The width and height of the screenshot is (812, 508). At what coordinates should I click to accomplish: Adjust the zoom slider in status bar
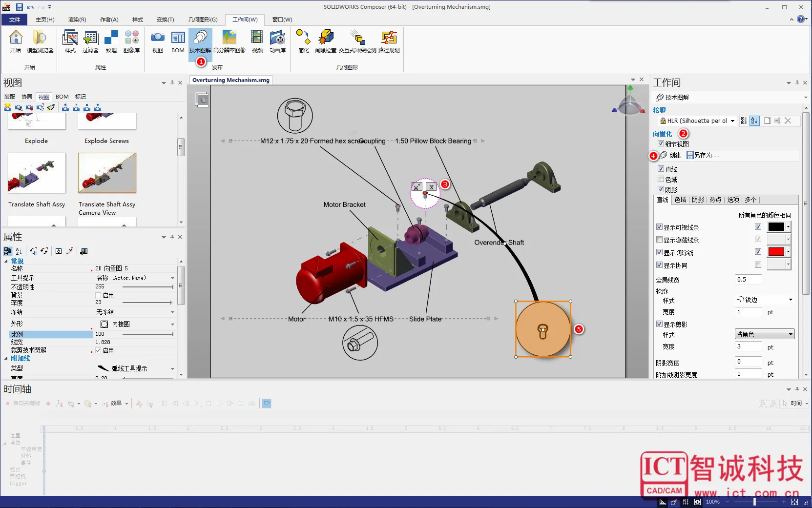754,502
